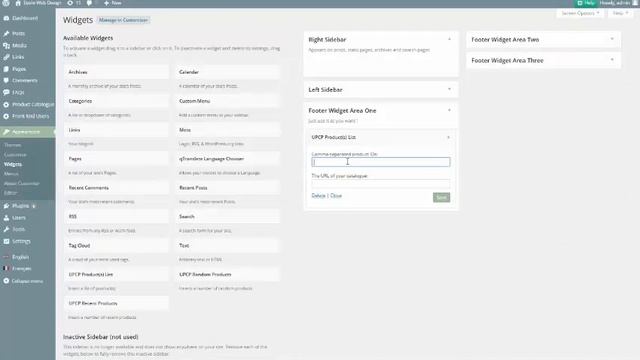Screen dimensions: 640x360
Task: Click the Links chain icon
Action: click(6, 57)
